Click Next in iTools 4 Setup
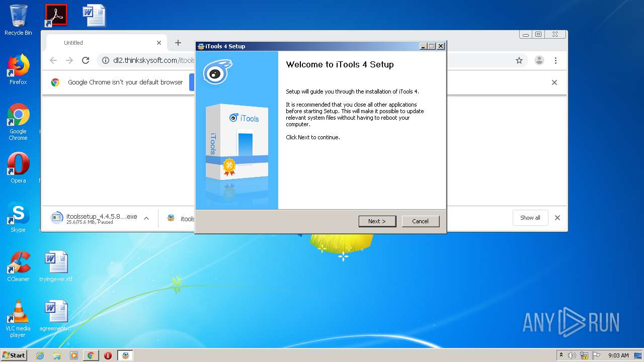Image resolution: width=644 pixels, height=362 pixels. [377, 221]
